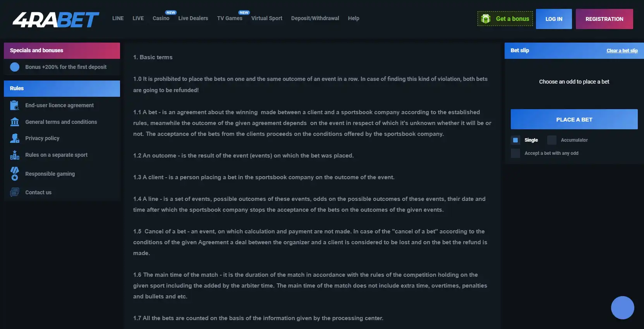
Task: Click the blue circle beside Bonus +200%
Action: [x=15, y=67]
